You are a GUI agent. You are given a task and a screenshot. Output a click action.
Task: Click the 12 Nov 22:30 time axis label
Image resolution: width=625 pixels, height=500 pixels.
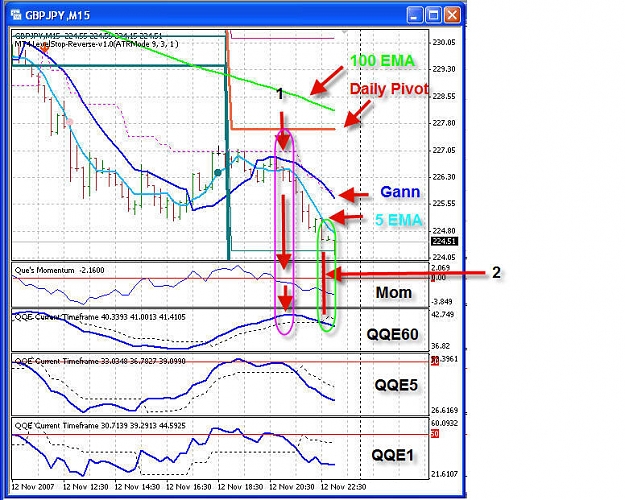tap(343, 487)
